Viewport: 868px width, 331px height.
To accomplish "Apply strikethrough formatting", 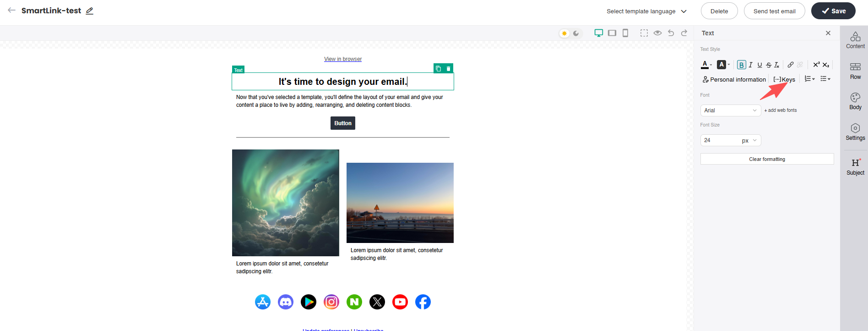I will (x=769, y=65).
